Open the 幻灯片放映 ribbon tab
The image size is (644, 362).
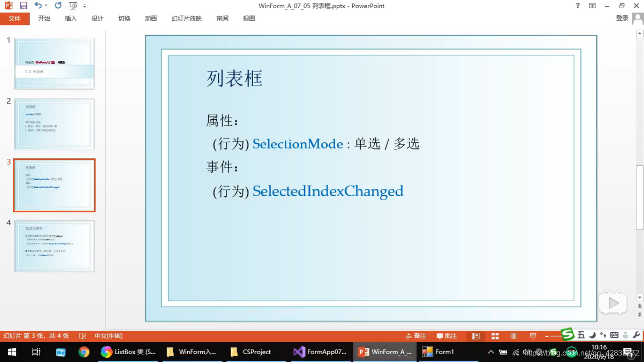tap(187, 18)
